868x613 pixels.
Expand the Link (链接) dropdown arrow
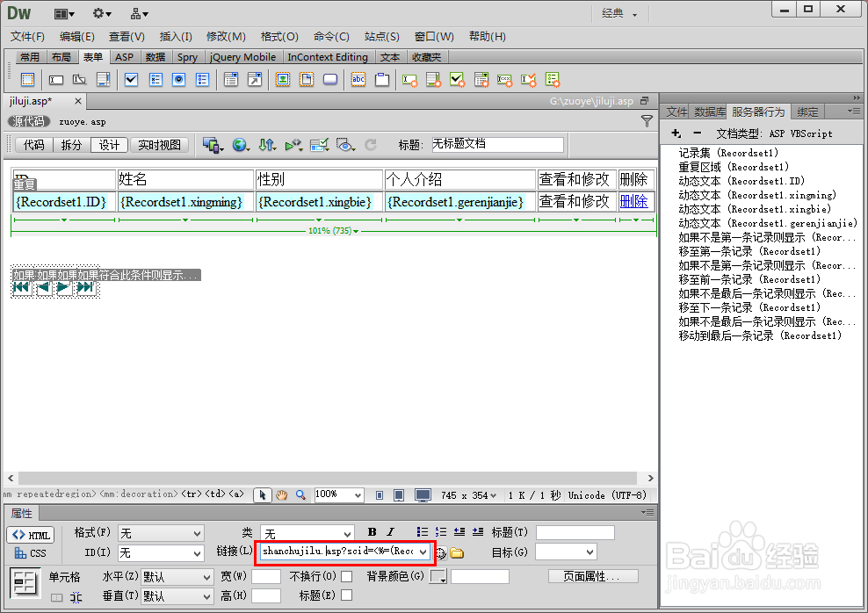[423, 552]
